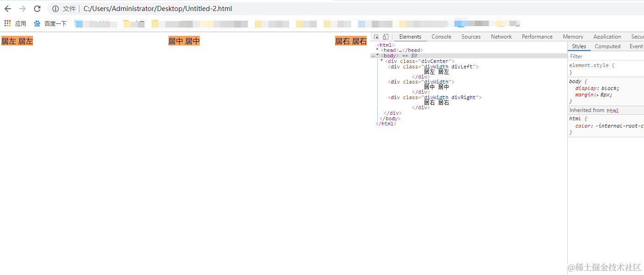
Task: Select the Event Listeners sidebar tab
Action: point(636,46)
